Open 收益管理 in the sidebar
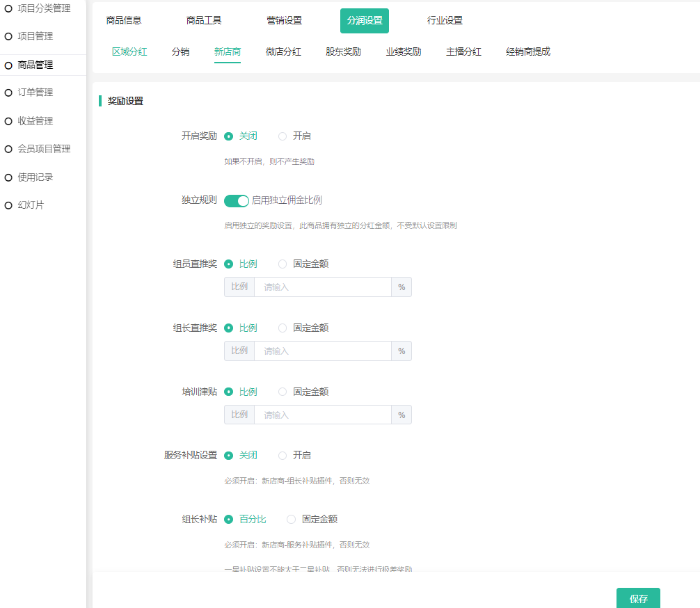The image size is (700, 608). [x=35, y=121]
